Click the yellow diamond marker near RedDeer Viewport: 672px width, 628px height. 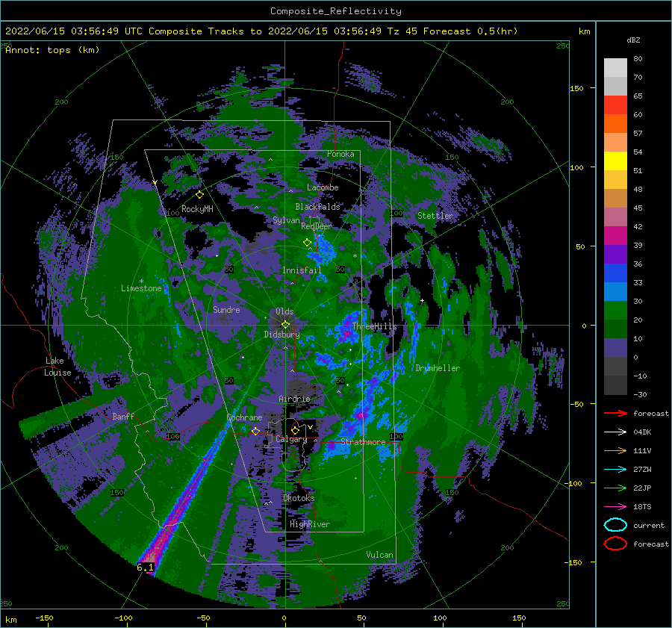pos(307,243)
